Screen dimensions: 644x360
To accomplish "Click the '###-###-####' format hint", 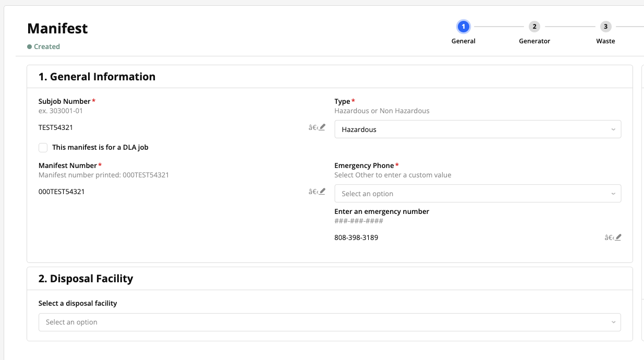I will point(359,221).
